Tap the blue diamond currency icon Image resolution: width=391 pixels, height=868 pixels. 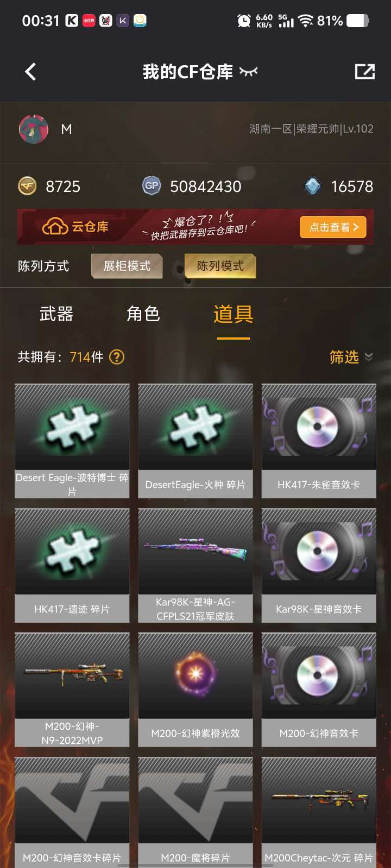(x=312, y=186)
